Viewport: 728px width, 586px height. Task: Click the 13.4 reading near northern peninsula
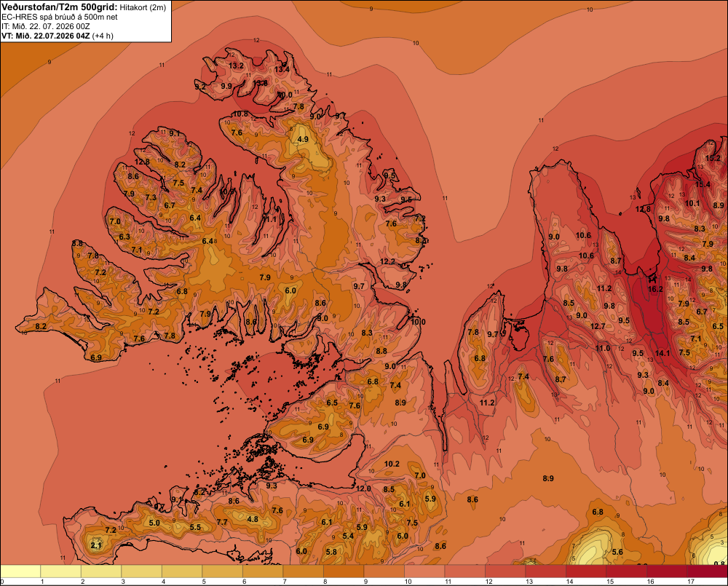tap(282, 69)
